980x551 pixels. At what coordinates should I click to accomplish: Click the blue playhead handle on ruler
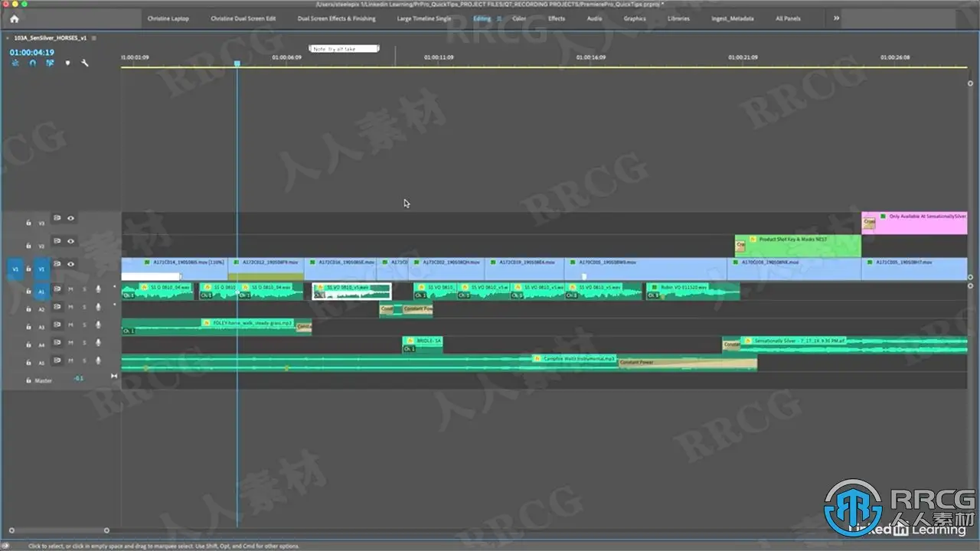pyautogui.click(x=237, y=63)
